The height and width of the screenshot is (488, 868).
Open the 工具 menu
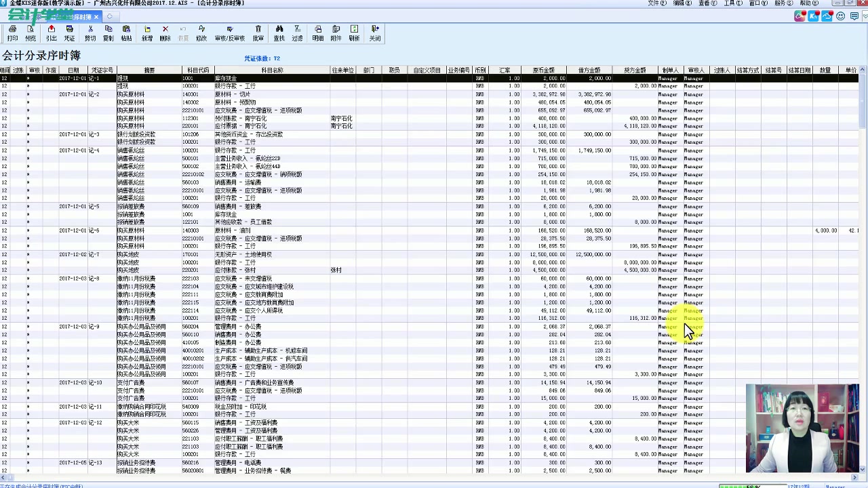click(732, 3)
